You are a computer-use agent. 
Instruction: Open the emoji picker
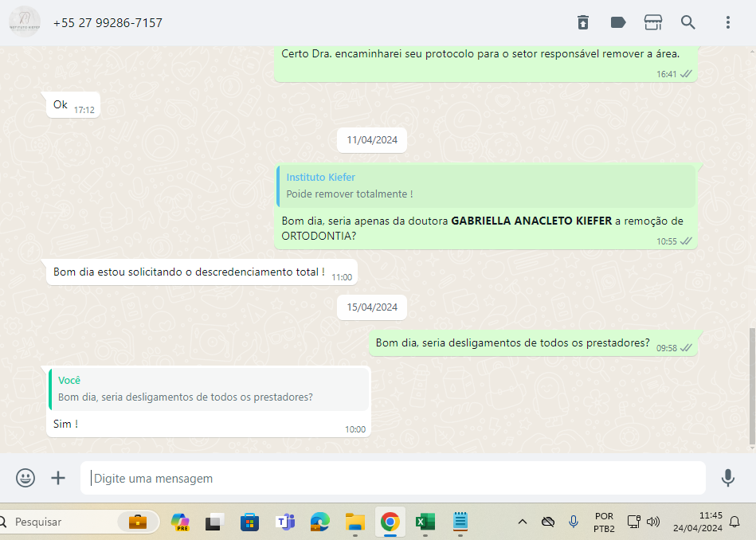pyautogui.click(x=25, y=478)
